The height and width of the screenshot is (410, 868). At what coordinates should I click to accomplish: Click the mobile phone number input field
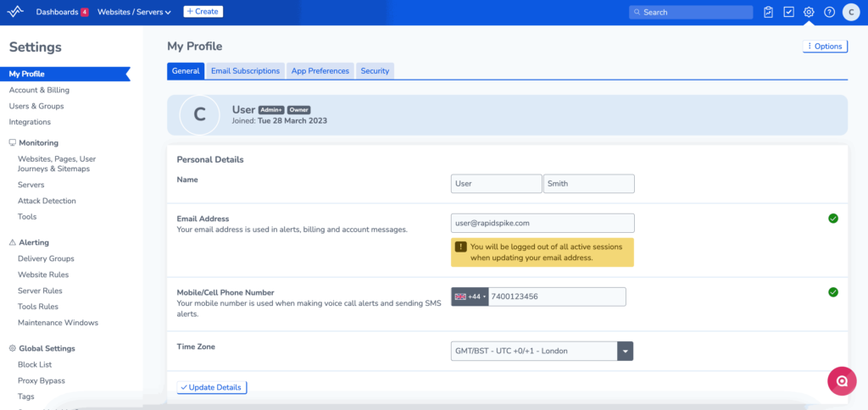coord(557,296)
